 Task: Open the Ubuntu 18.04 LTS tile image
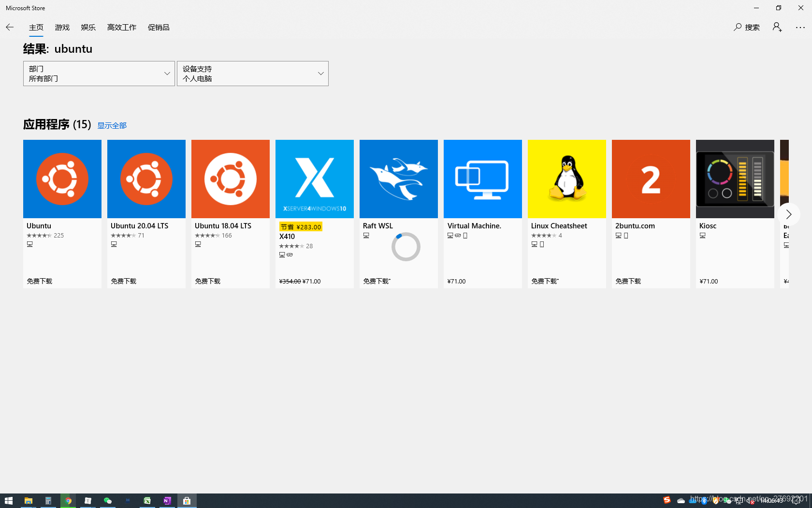(x=231, y=179)
